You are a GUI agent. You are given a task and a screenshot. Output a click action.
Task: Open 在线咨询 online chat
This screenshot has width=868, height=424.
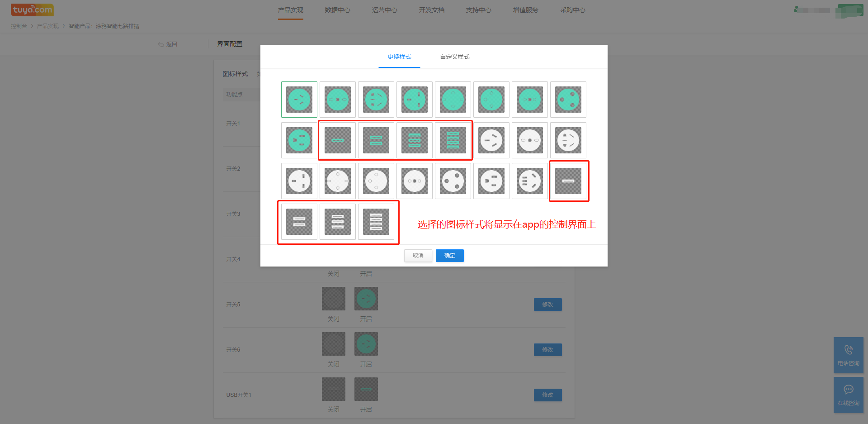[848, 395]
